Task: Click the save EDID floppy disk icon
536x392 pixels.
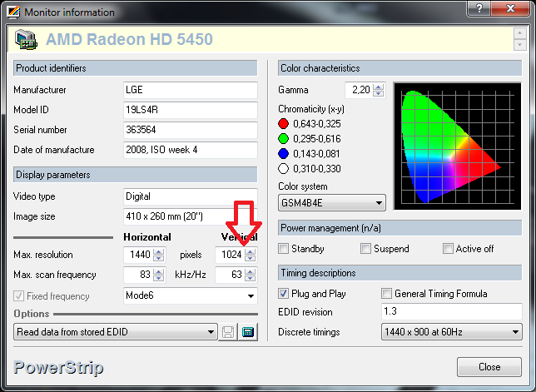Action: click(229, 333)
